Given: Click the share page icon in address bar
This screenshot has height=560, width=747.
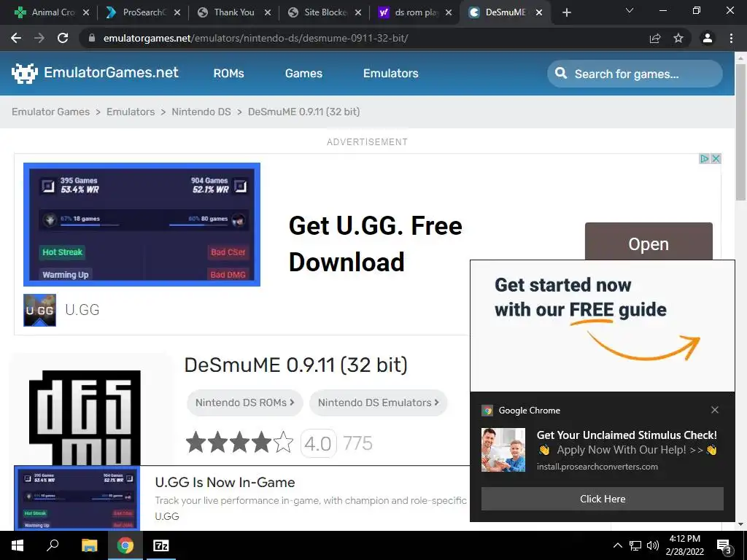Looking at the screenshot, I should (655, 38).
